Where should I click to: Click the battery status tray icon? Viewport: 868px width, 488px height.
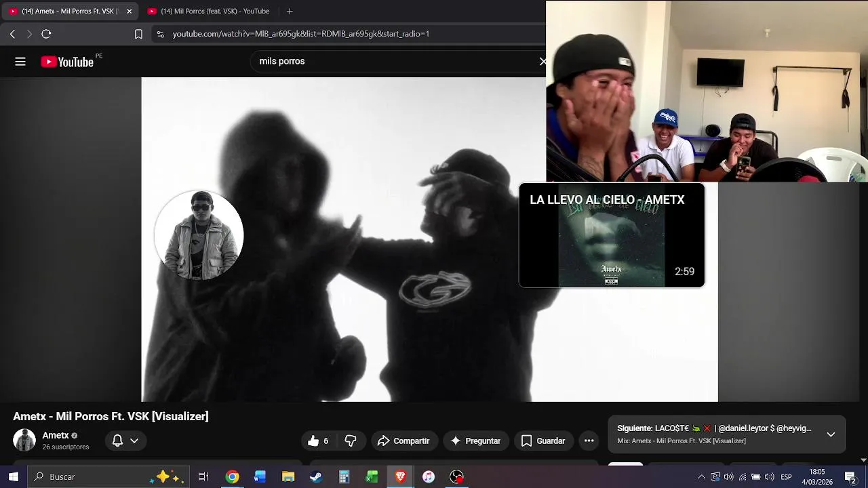tap(756, 477)
